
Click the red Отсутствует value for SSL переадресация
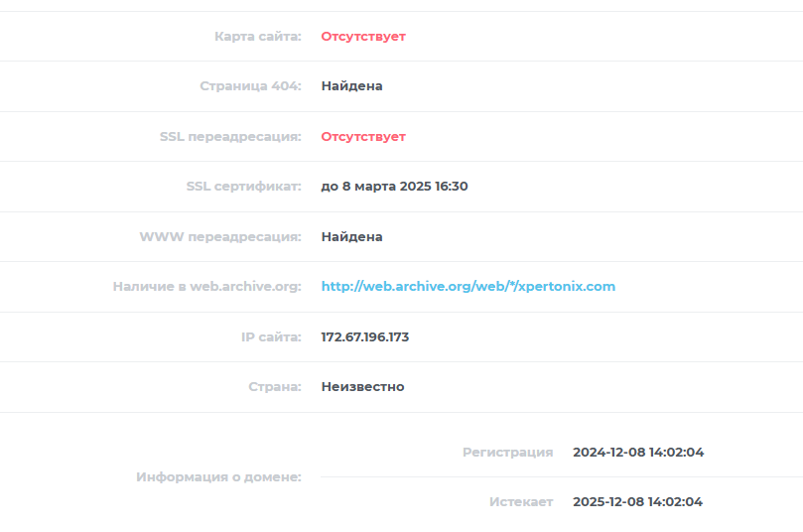[363, 137]
